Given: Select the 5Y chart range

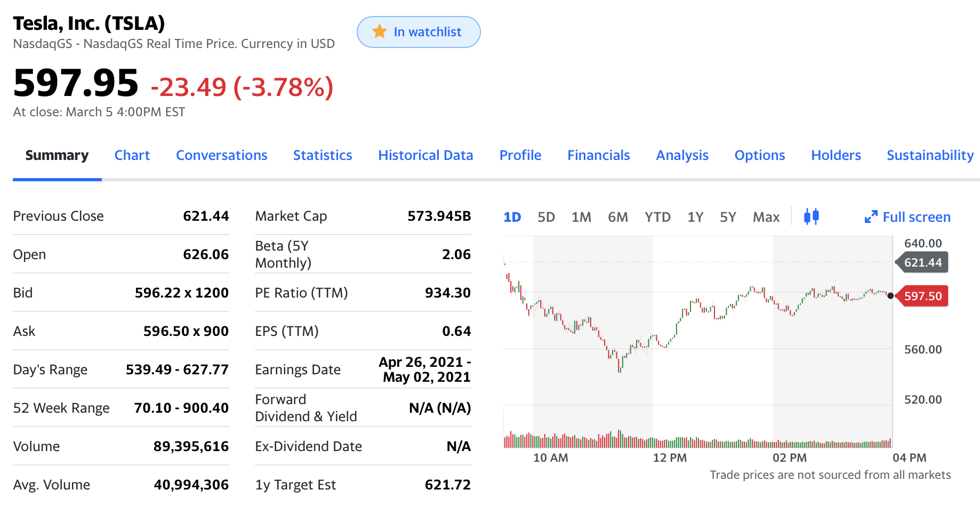Looking at the screenshot, I should (x=728, y=217).
